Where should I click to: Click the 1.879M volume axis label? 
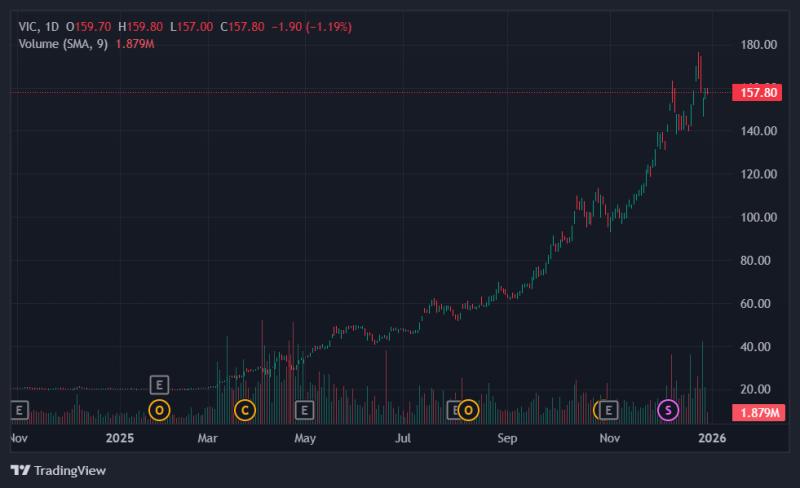tap(758, 412)
